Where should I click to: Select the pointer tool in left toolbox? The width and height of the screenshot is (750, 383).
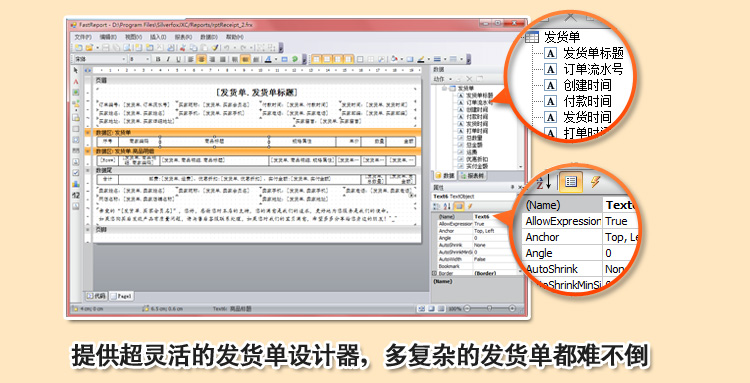(x=76, y=70)
